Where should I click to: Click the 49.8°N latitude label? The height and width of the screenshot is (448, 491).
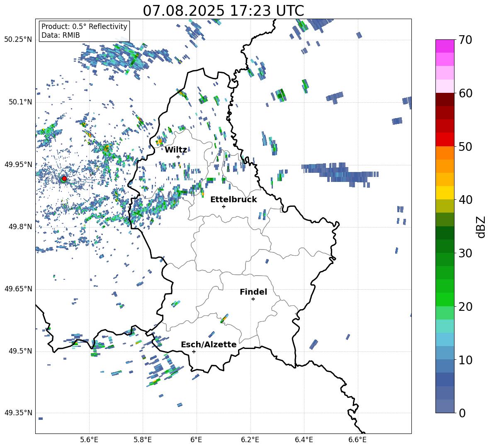pyautogui.click(x=20, y=227)
